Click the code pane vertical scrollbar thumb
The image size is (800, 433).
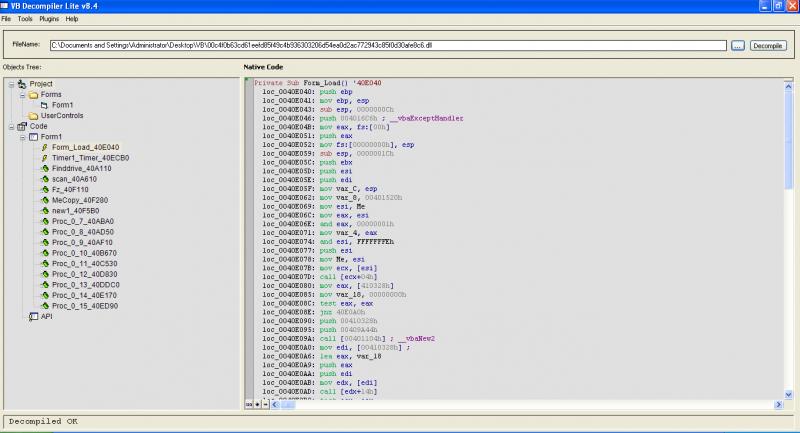pyautogui.click(x=788, y=140)
